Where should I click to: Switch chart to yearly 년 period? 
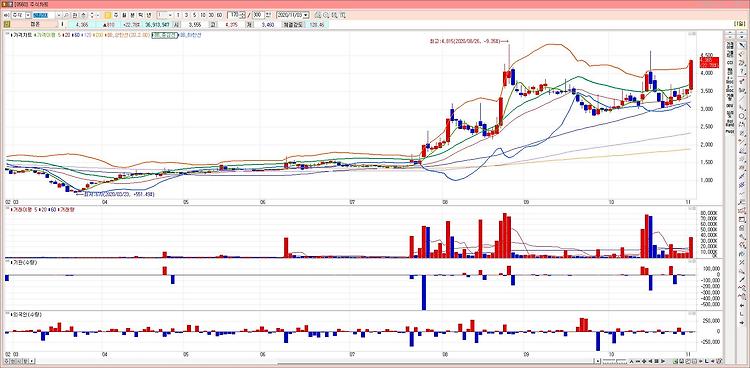(x=148, y=15)
